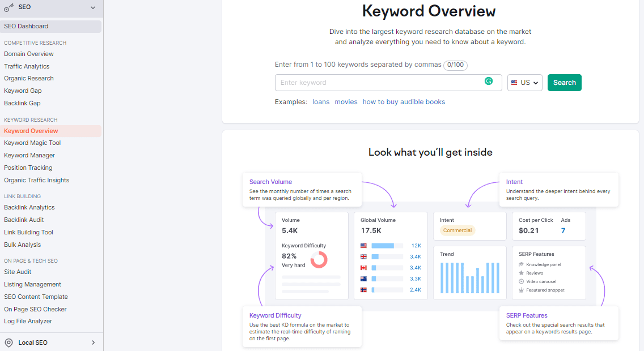Try 'how to buy audible books' example

point(404,102)
